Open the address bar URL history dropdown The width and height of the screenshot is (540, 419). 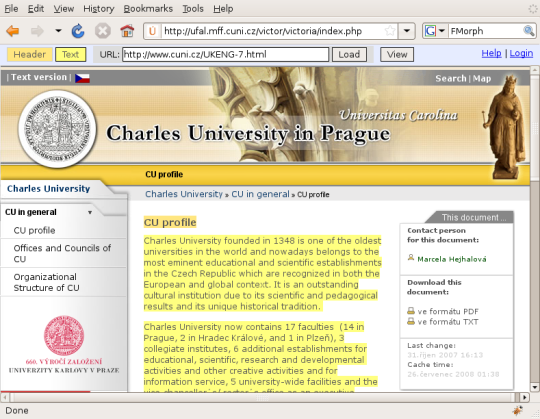coord(407,31)
